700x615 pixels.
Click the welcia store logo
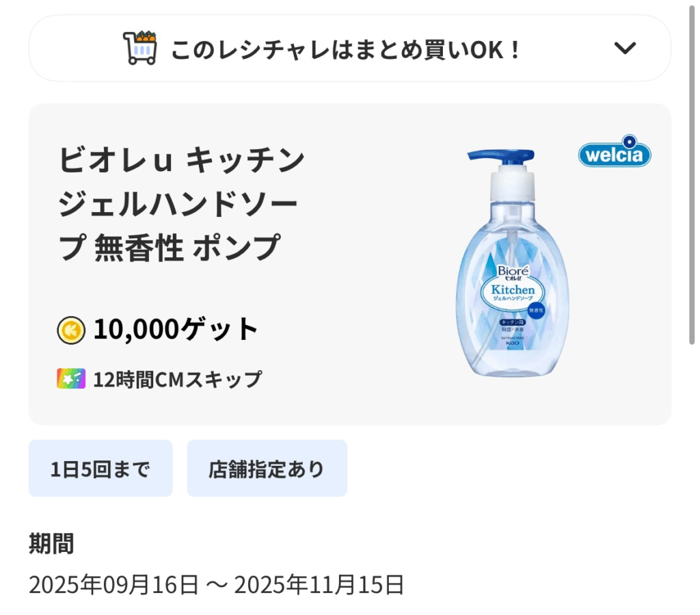[615, 155]
